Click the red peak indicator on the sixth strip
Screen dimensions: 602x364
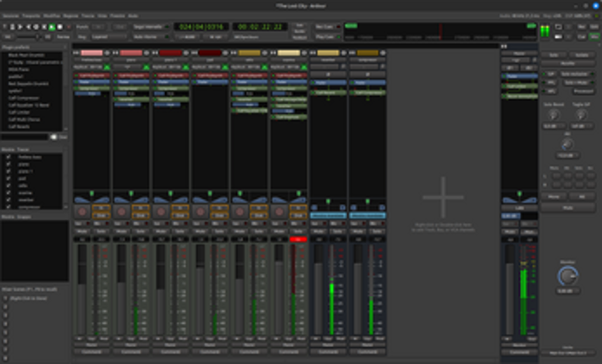(297, 240)
